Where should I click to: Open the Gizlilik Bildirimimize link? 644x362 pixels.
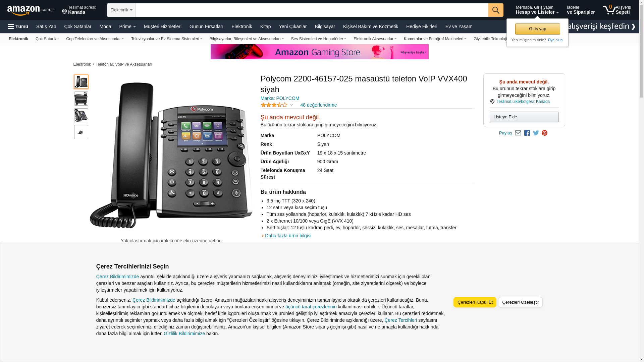tap(184, 334)
